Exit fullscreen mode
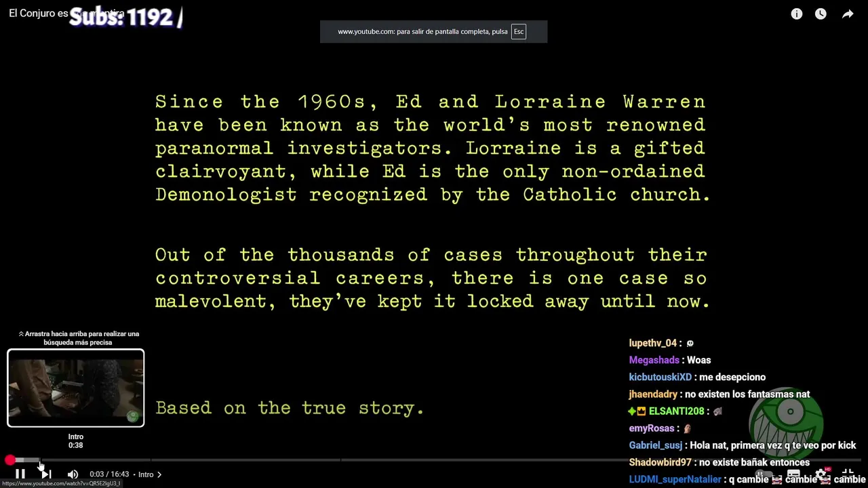This screenshot has width=868, height=488. [848, 474]
